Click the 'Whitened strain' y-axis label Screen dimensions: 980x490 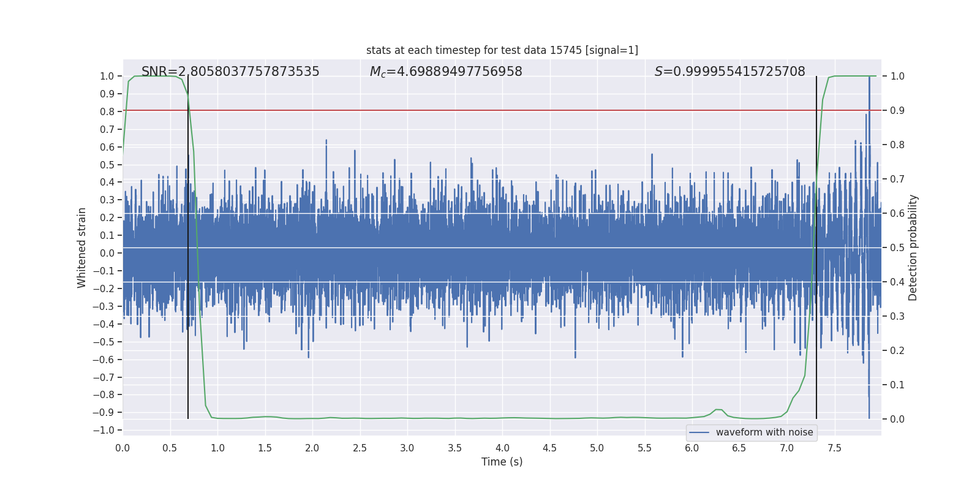(82, 247)
